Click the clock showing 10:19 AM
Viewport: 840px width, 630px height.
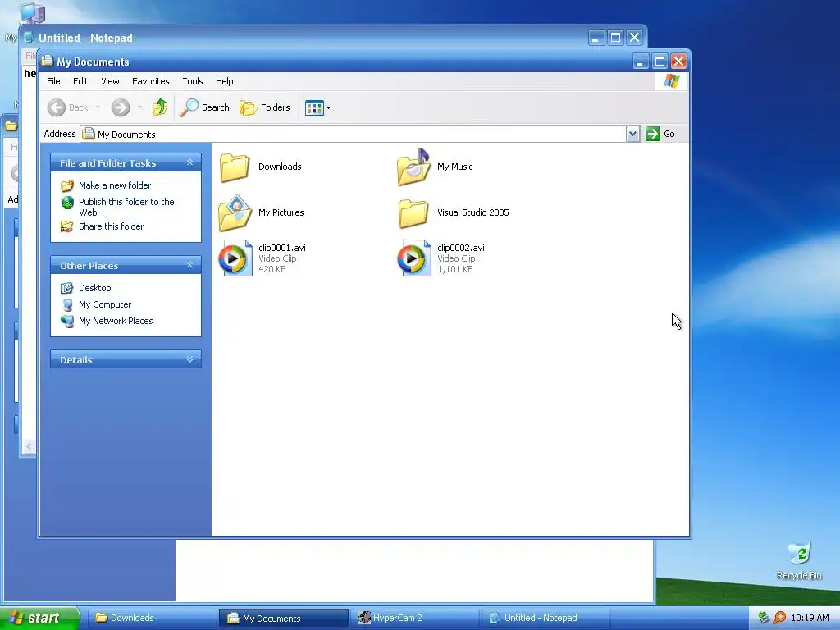point(810,619)
